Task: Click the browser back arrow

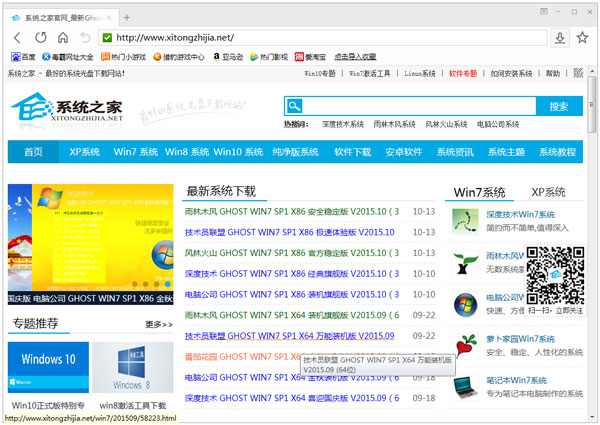Action: [17, 37]
